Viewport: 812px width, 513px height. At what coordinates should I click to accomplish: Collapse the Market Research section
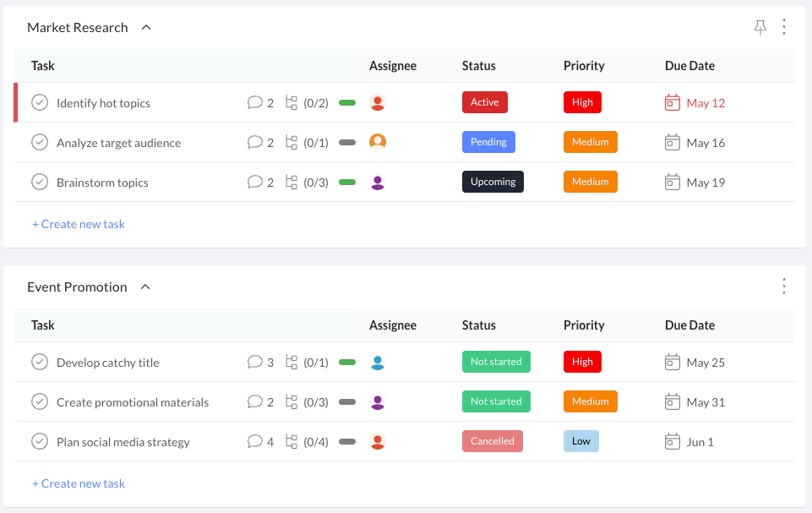(x=146, y=27)
